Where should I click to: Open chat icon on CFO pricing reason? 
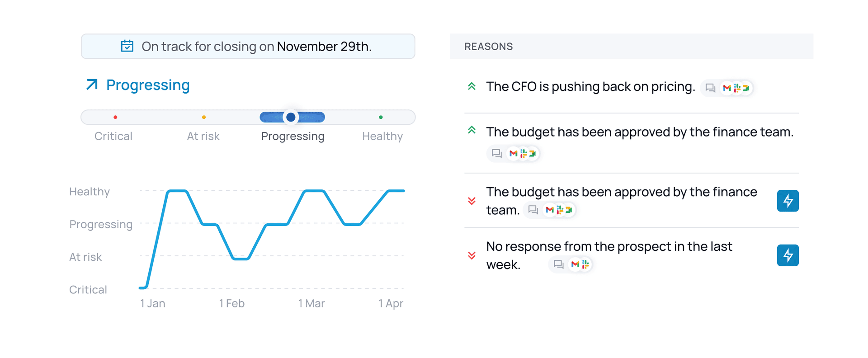click(710, 88)
